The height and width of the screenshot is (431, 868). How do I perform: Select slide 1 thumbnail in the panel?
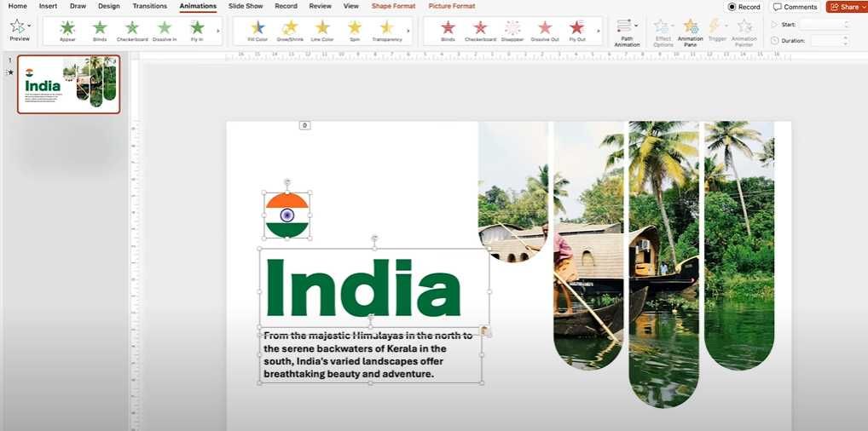click(69, 84)
